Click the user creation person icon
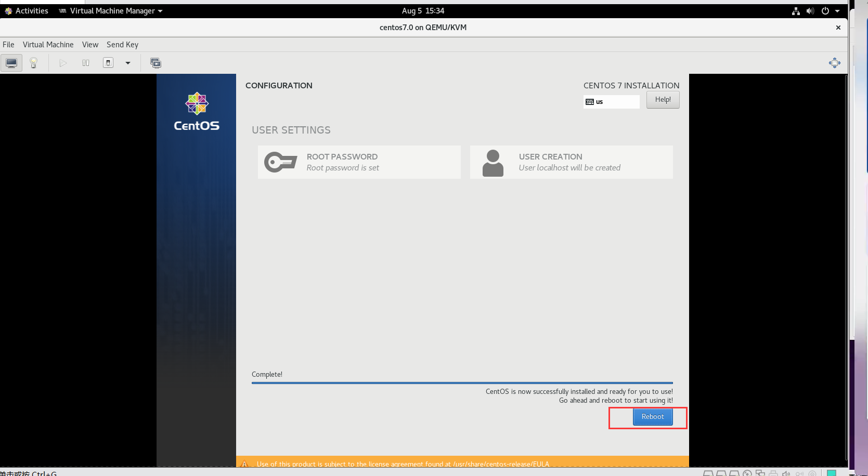Viewport: 868px width, 476px height. [493, 163]
